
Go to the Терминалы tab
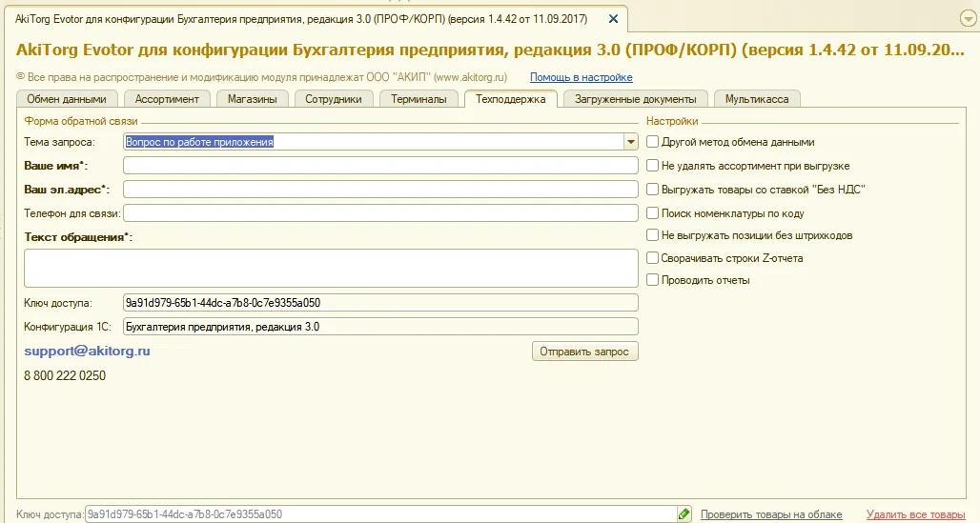pyautogui.click(x=419, y=98)
